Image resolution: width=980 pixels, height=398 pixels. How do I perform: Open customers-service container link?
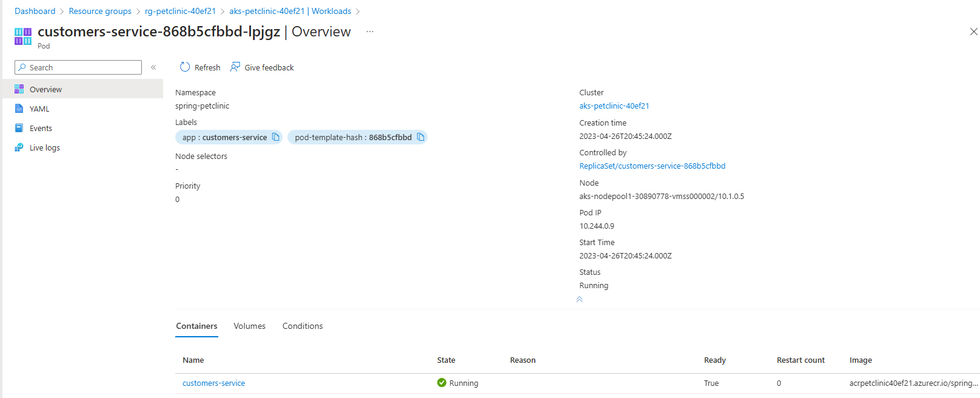tap(213, 383)
